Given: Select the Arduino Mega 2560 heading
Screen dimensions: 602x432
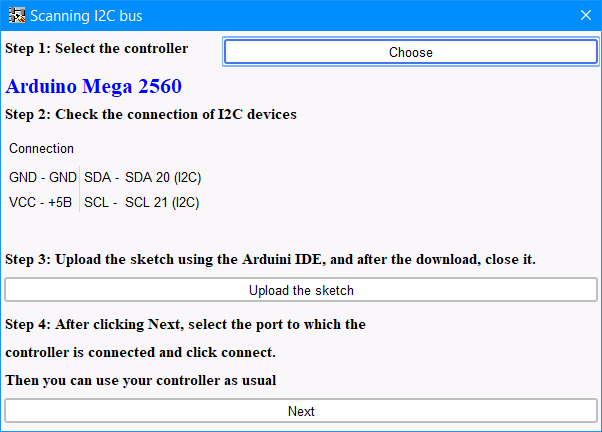Looking at the screenshot, I should (93, 86).
